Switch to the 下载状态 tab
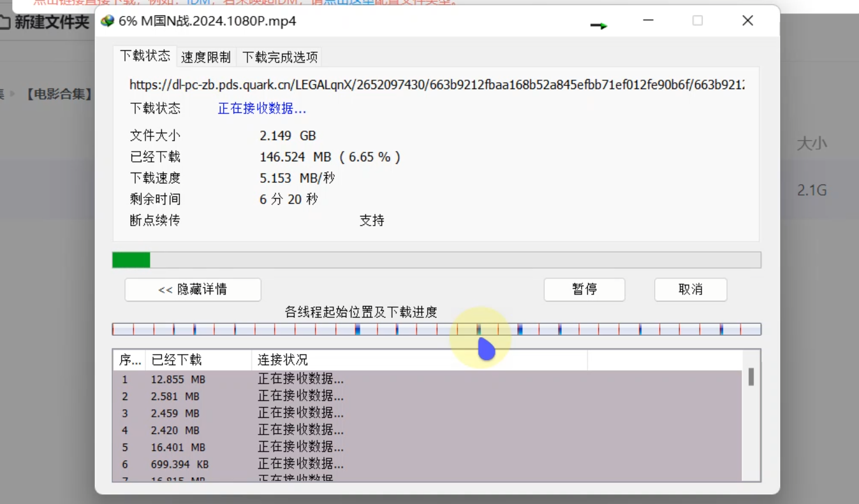The height and width of the screenshot is (504, 859). click(x=145, y=56)
